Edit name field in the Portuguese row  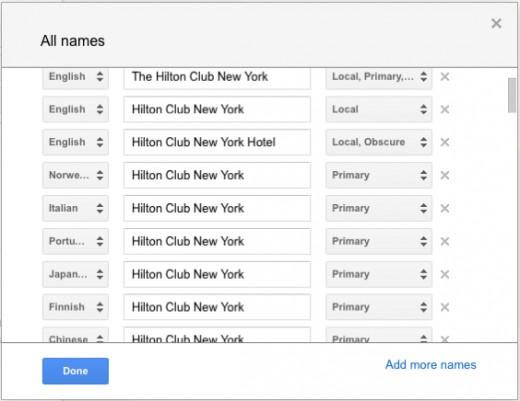217,241
